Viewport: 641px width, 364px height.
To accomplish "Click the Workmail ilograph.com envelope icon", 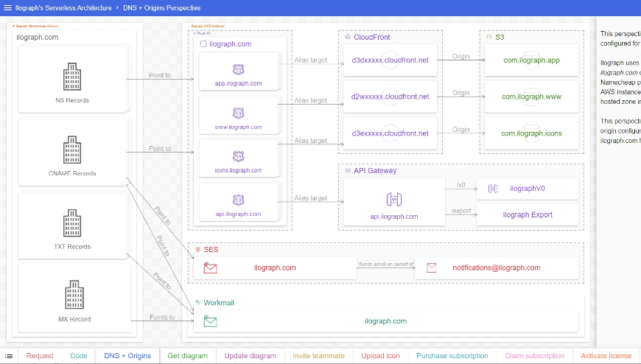I will coord(210,321).
